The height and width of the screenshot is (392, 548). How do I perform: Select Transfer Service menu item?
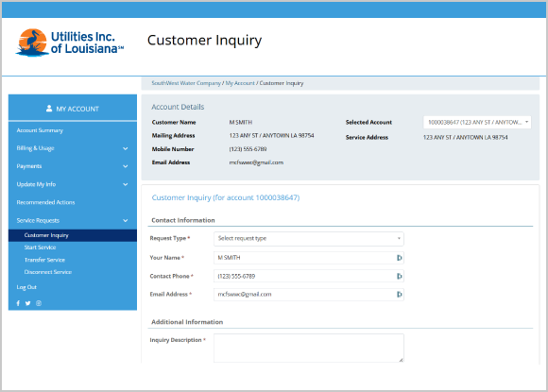click(44, 260)
